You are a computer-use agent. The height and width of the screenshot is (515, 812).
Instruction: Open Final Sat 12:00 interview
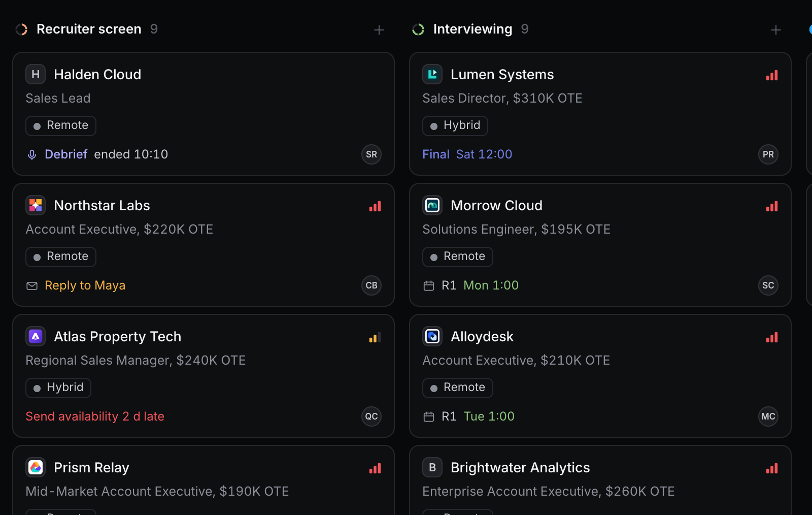pyautogui.click(x=467, y=154)
